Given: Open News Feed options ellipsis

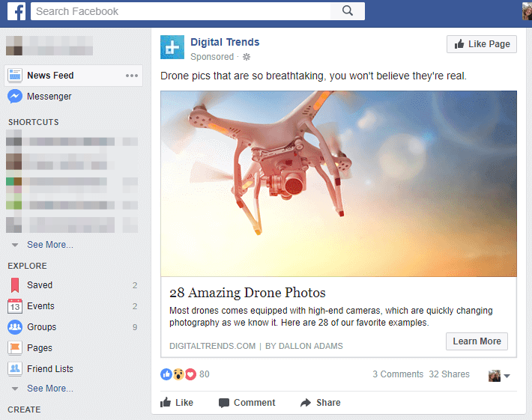Looking at the screenshot, I should tap(132, 76).
